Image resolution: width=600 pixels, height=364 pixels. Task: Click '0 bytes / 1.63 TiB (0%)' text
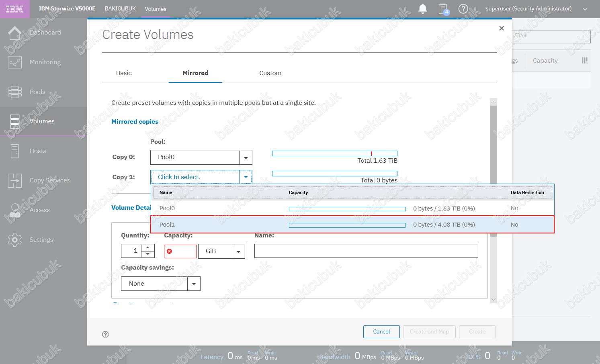point(444,209)
